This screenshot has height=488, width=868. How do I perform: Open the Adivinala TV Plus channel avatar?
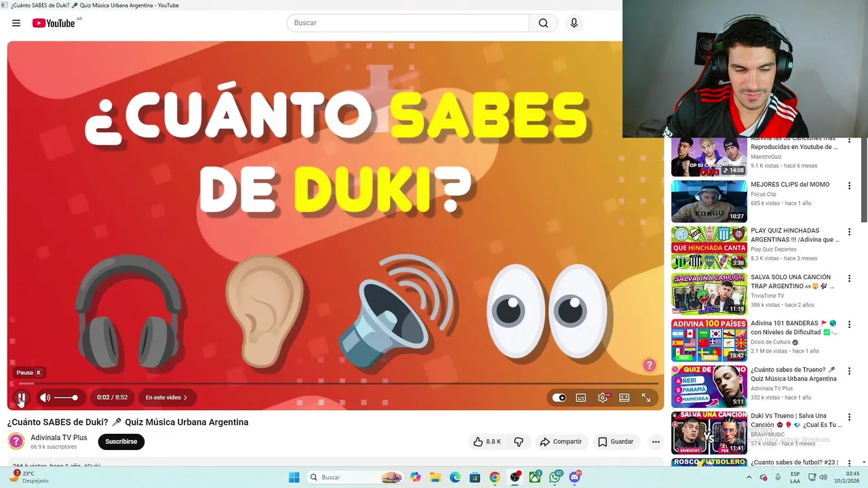(16, 441)
